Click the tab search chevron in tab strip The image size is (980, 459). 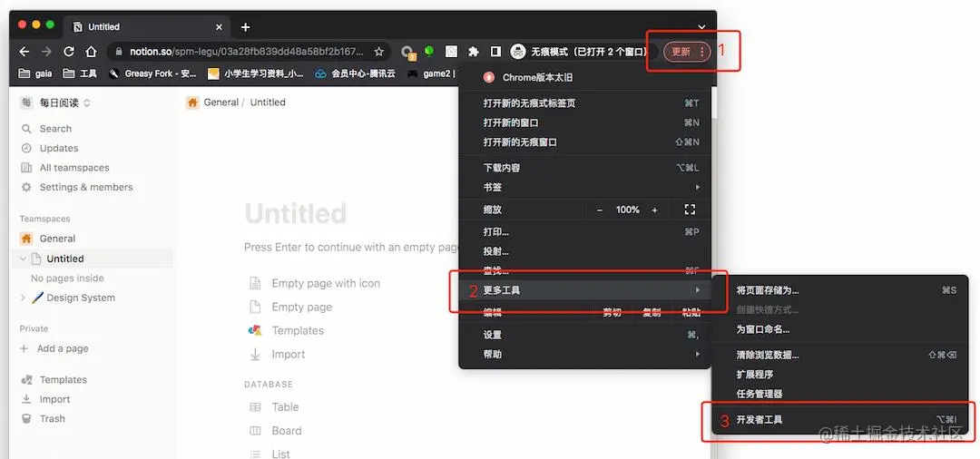coord(701,27)
